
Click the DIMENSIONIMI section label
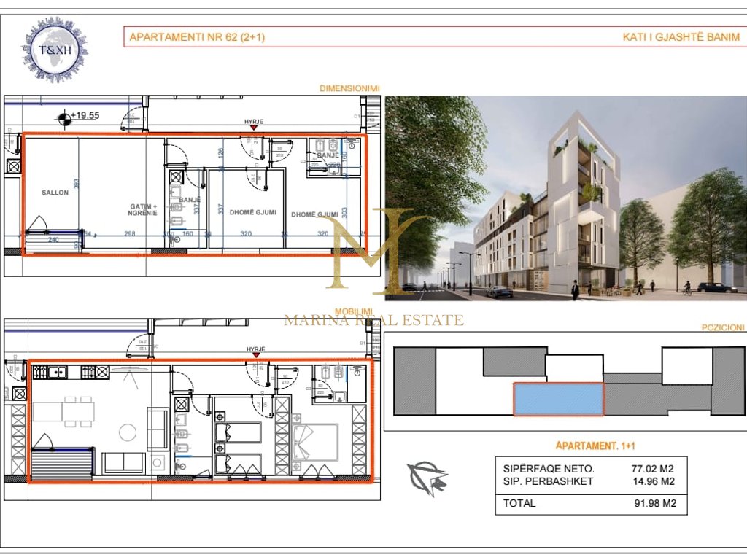coord(349,89)
